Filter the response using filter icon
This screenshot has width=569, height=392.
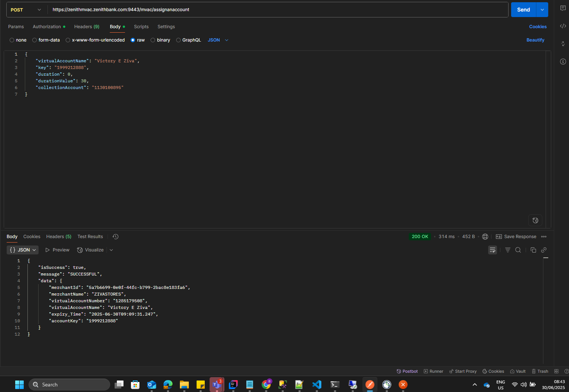click(x=507, y=250)
